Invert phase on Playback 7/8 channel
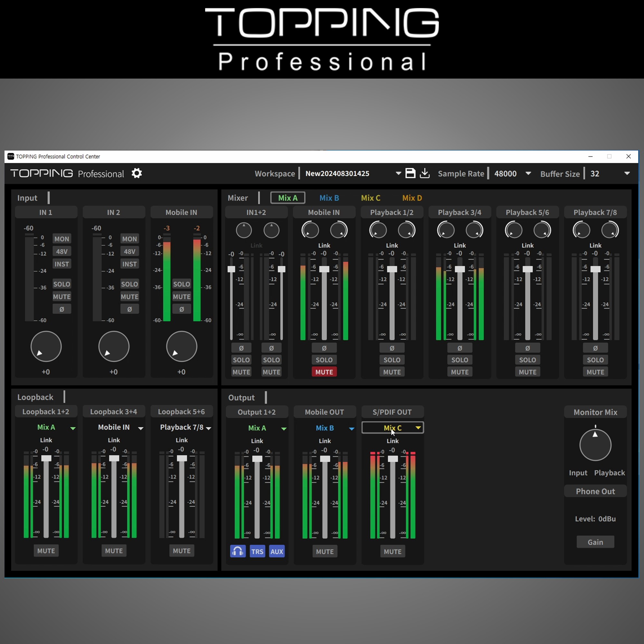Screen dimensions: 644x644 [595, 348]
